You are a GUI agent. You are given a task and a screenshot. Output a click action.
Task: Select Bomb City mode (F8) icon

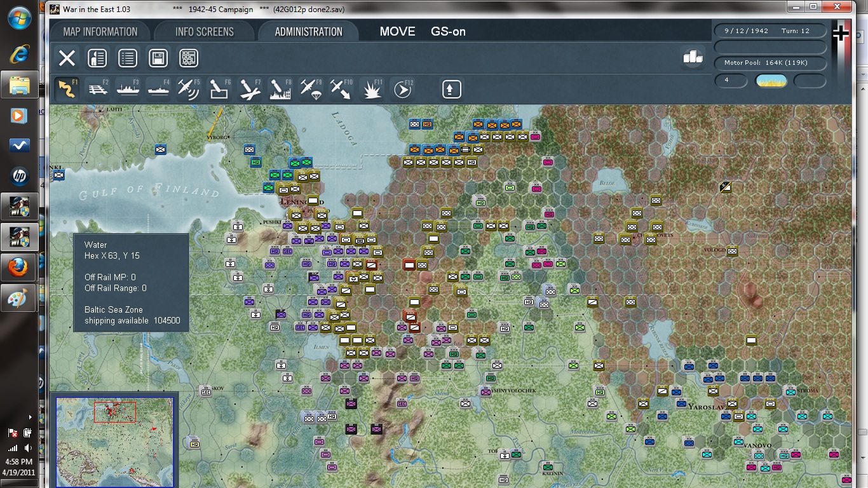280,89
